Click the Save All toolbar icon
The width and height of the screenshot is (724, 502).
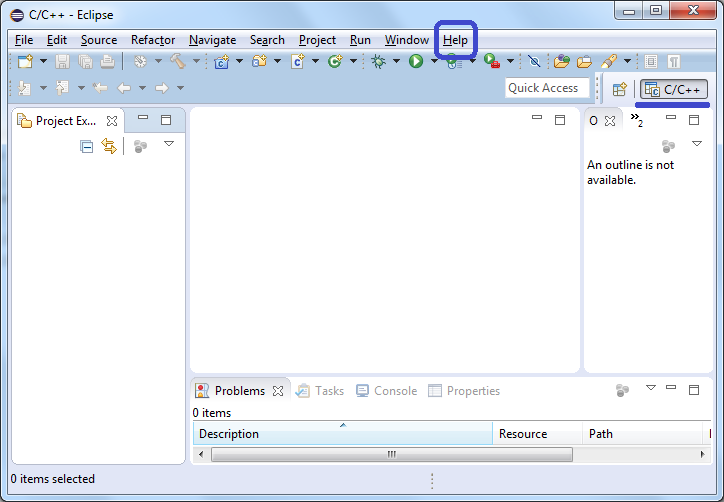tap(85, 61)
